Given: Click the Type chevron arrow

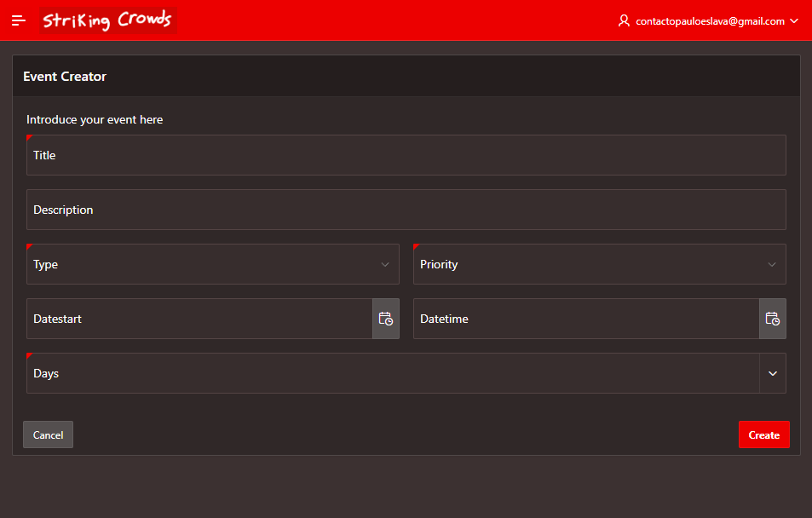Looking at the screenshot, I should point(385,264).
